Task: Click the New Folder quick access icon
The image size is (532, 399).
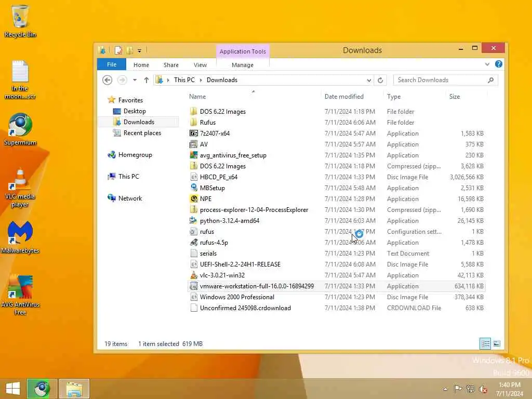Action: click(x=129, y=50)
